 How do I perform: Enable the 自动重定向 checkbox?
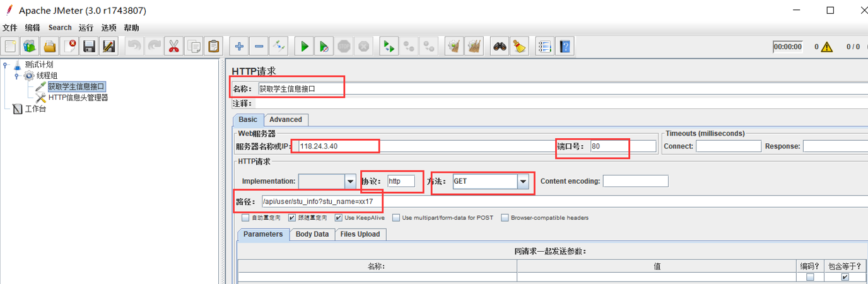[x=245, y=218]
